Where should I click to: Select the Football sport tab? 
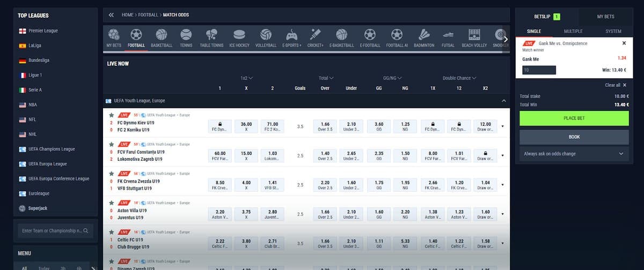point(136,39)
